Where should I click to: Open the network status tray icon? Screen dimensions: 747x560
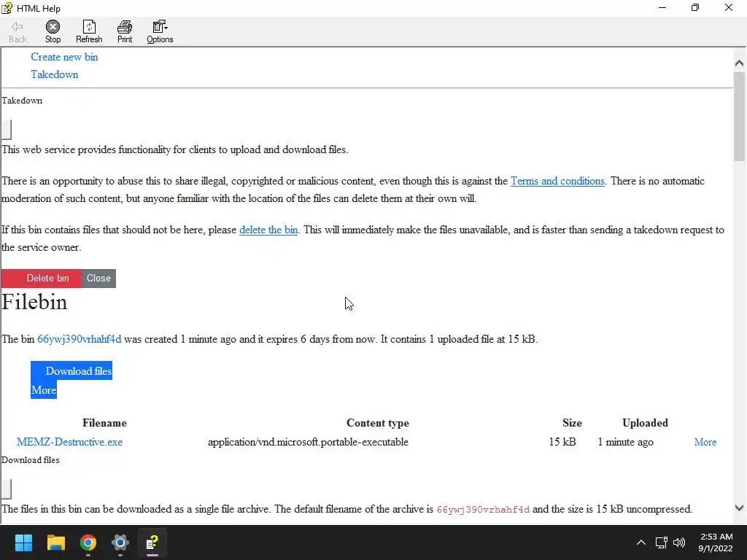tap(661, 542)
